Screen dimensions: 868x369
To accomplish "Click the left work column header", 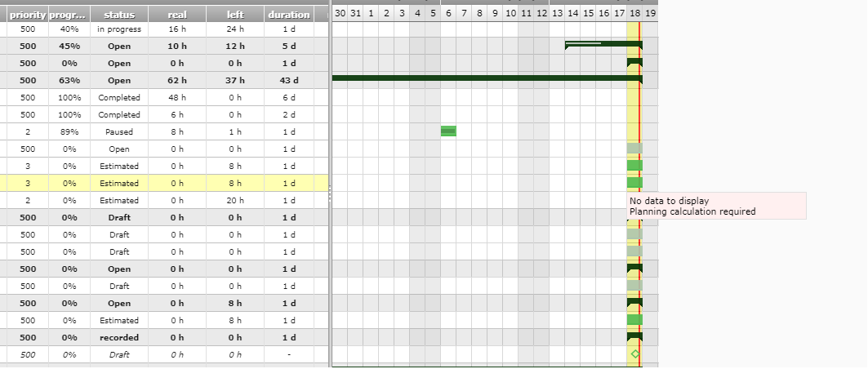I will coord(235,14).
